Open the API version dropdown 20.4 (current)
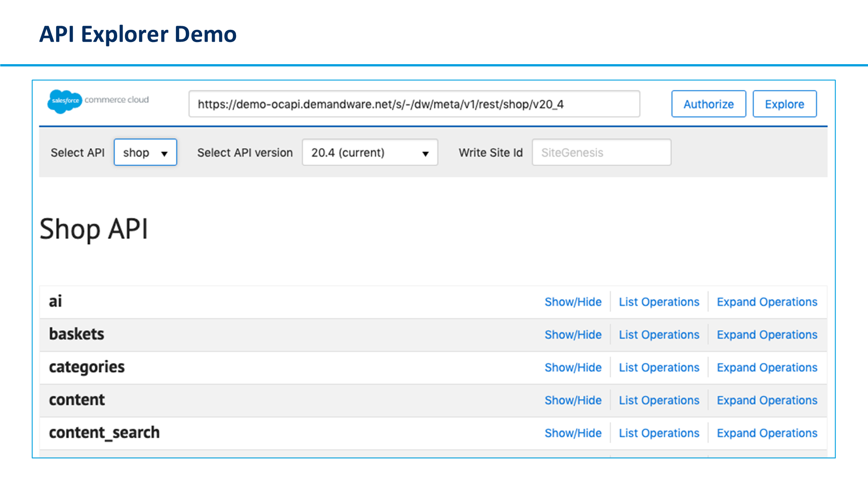 (370, 152)
